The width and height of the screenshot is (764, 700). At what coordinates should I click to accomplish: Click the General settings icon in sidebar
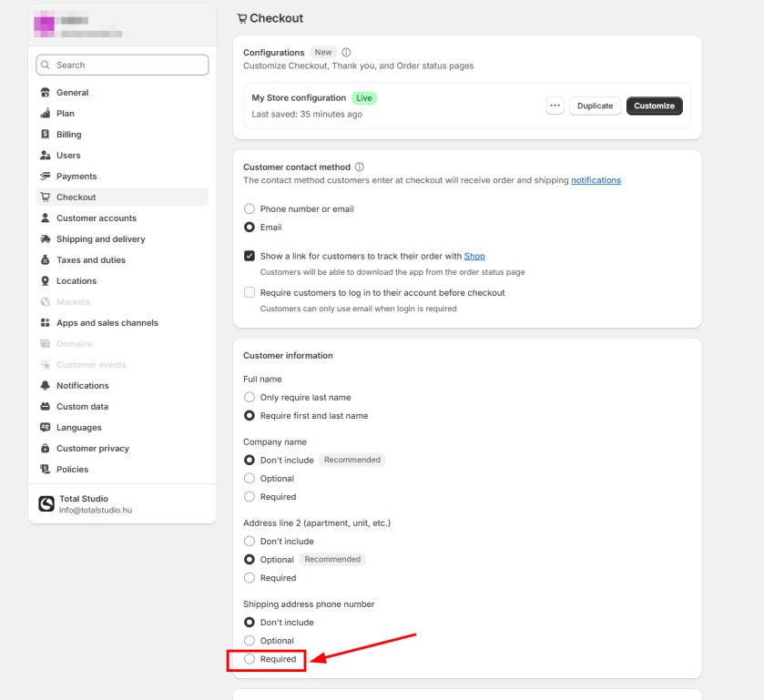pos(46,93)
